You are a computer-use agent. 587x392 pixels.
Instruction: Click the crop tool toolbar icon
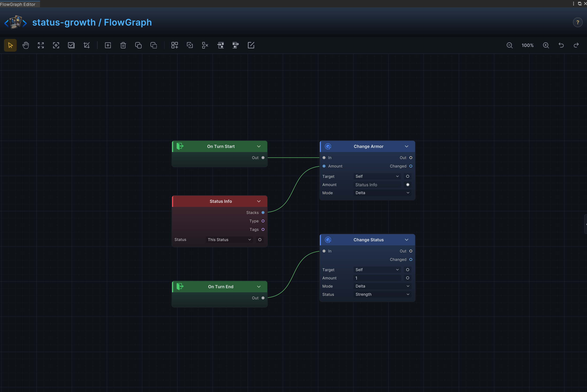tap(87, 45)
